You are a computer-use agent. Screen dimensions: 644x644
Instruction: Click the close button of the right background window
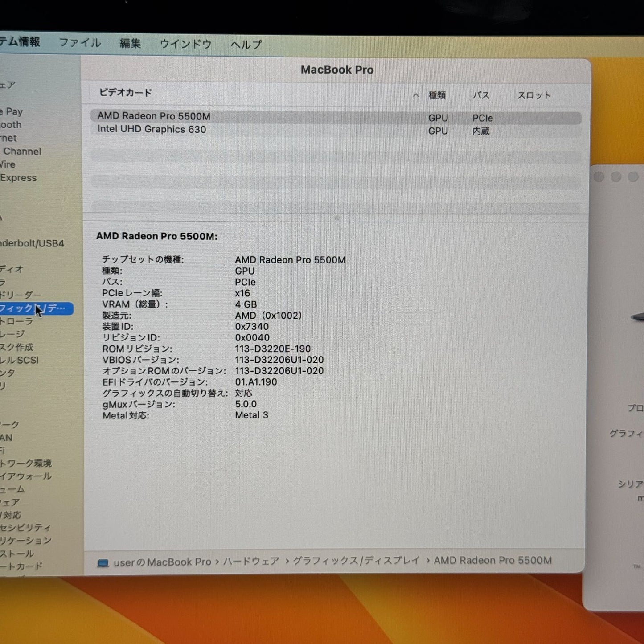(x=599, y=177)
